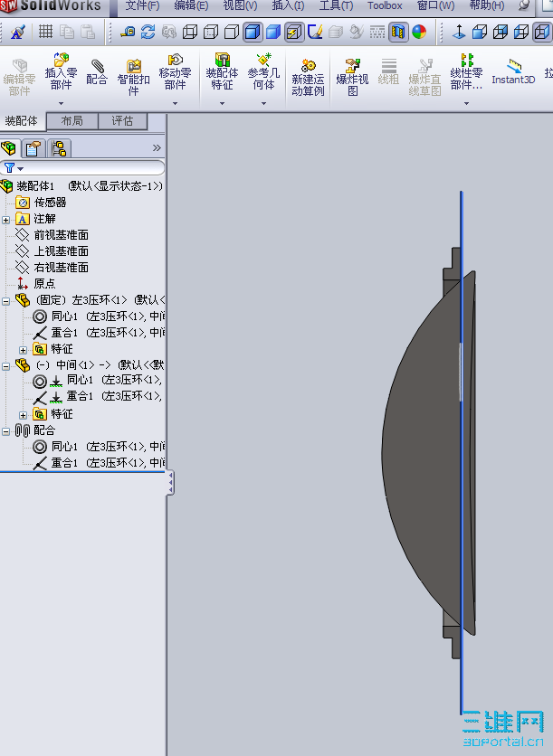Toggle the Instant3D tool

click(513, 72)
